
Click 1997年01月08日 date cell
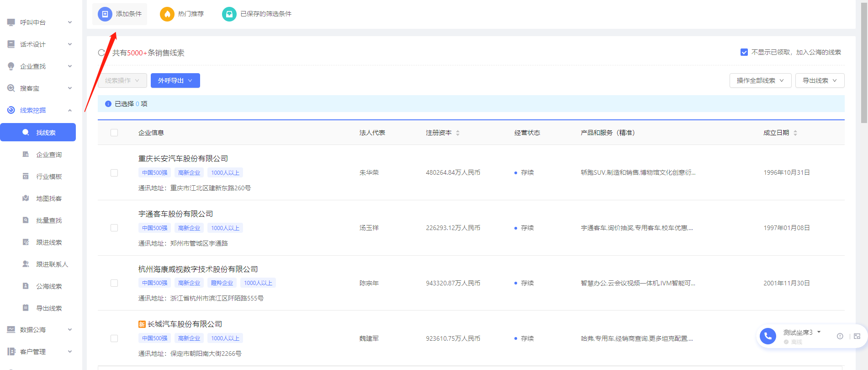(787, 228)
